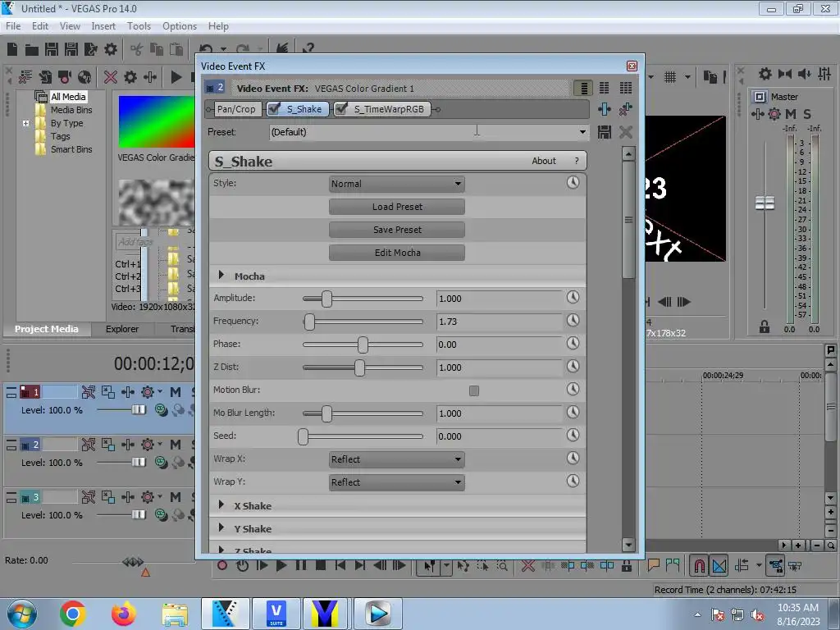Open track 1 FX gear icon
The width and height of the screenshot is (840, 630).
tap(148, 392)
